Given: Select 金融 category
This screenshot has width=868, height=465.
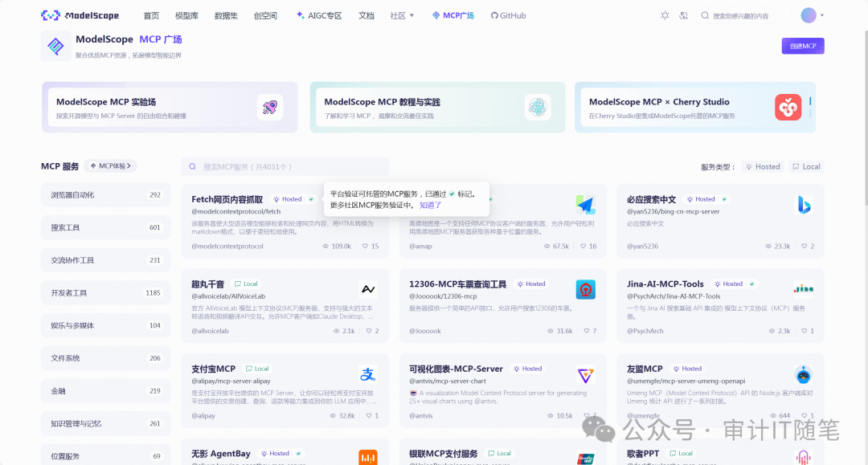Looking at the screenshot, I should (x=106, y=391).
